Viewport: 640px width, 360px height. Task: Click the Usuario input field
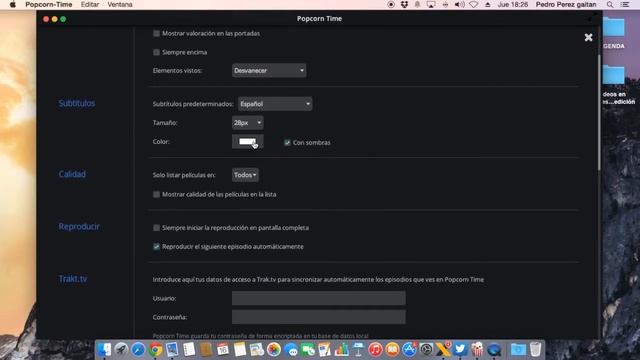pos(319,298)
